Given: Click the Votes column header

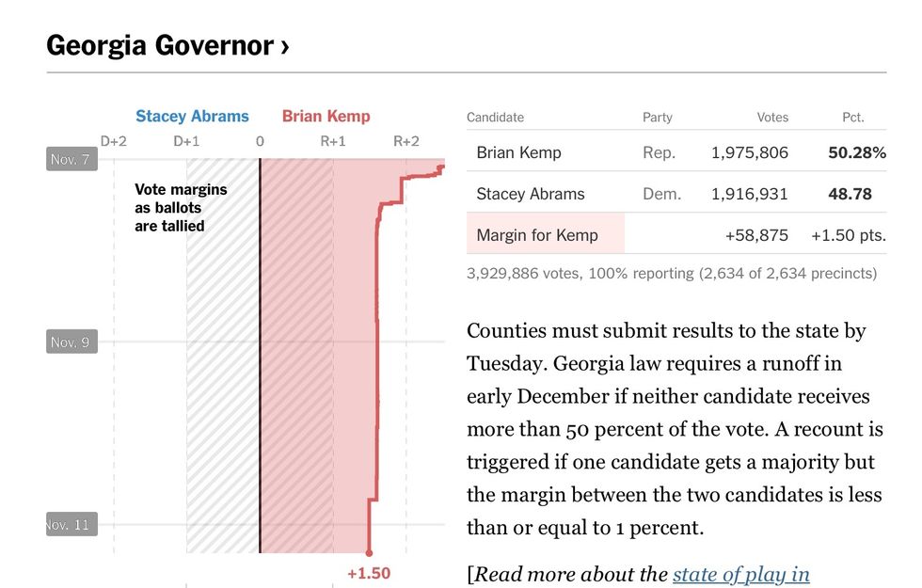Looking at the screenshot, I should tap(772, 118).
